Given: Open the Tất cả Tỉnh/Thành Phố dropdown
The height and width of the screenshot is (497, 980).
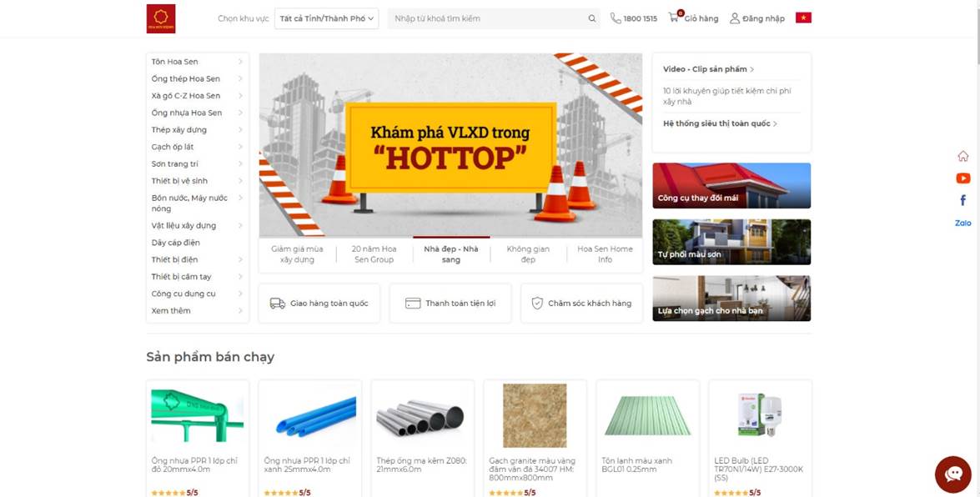Looking at the screenshot, I should point(326,18).
